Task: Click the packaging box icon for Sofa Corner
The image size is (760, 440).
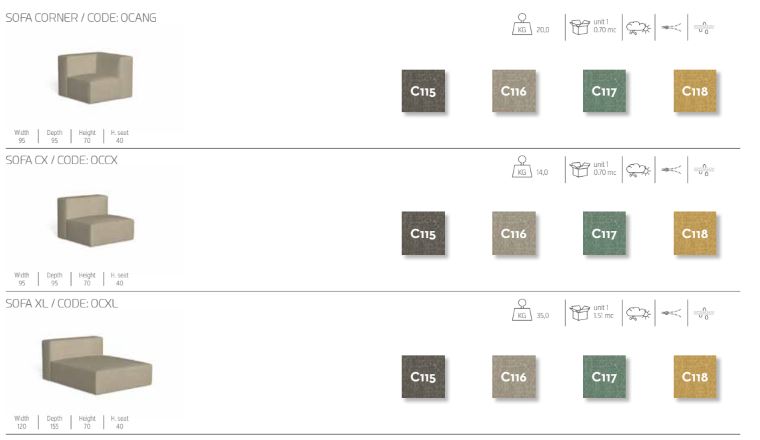Action: point(577,26)
